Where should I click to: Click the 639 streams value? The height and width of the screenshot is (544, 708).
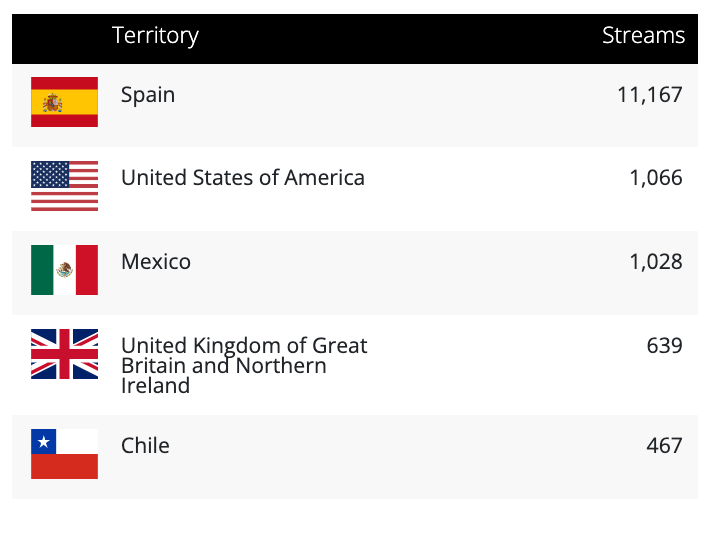click(x=664, y=346)
